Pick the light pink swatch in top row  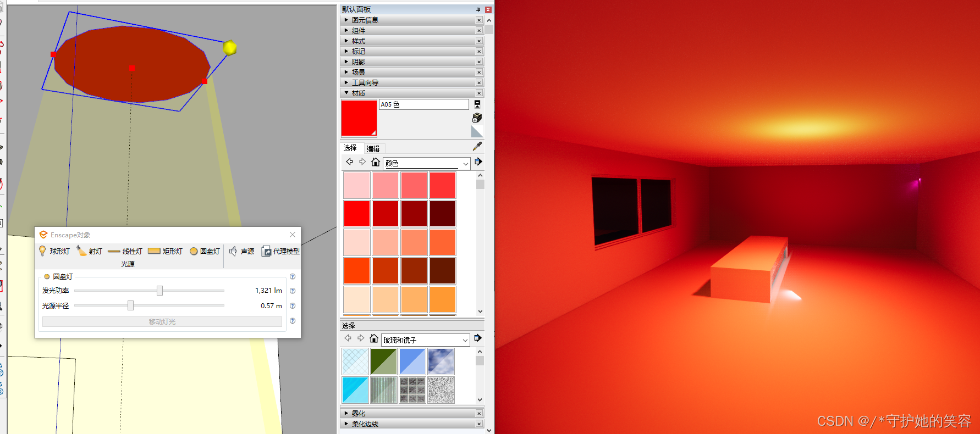(357, 185)
